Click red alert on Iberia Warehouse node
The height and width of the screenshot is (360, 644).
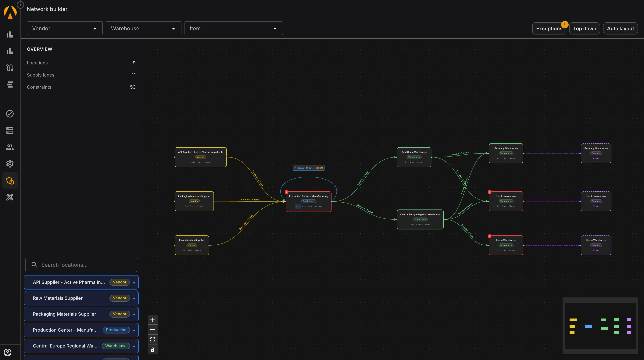(x=489, y=236)
